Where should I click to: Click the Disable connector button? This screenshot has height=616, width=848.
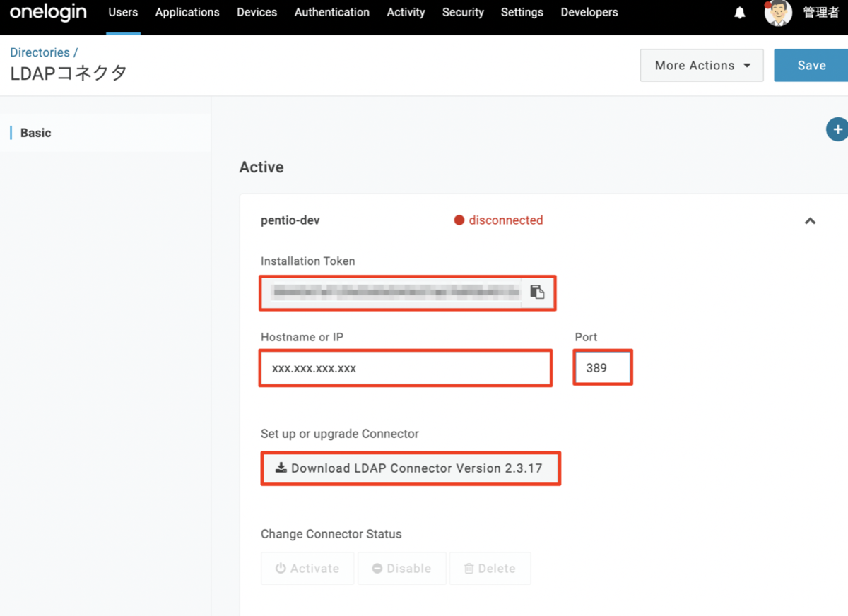[402, 569]
